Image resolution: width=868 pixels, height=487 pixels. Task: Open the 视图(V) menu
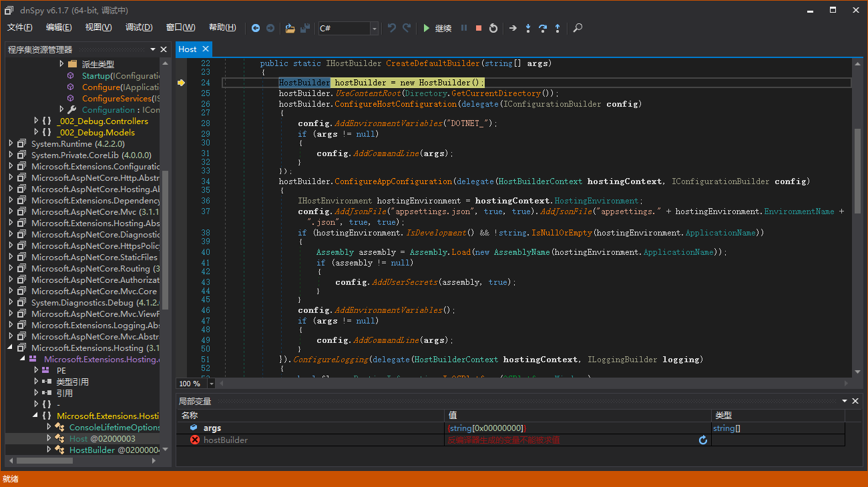tap(99, 27)
